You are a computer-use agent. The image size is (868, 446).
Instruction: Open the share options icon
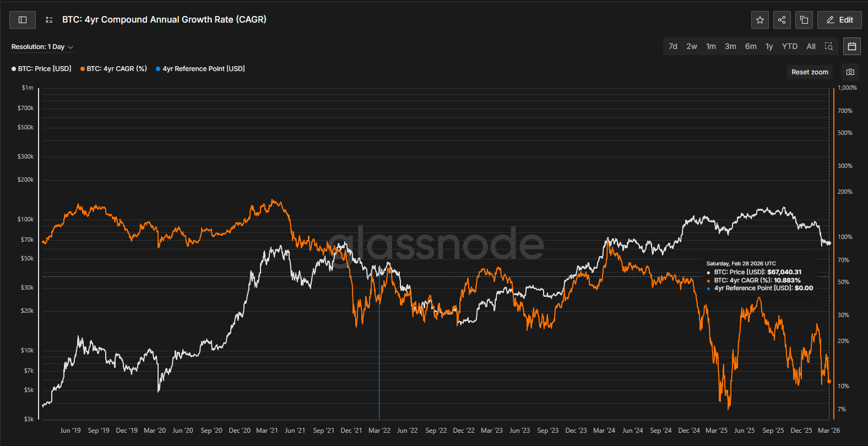pyautogui.click(x=782, y=20)
